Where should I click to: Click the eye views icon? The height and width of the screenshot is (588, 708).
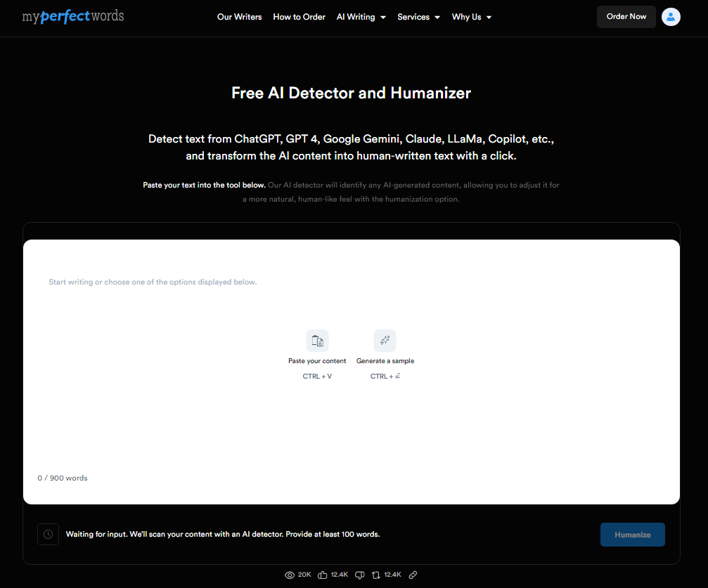(290, 575)
